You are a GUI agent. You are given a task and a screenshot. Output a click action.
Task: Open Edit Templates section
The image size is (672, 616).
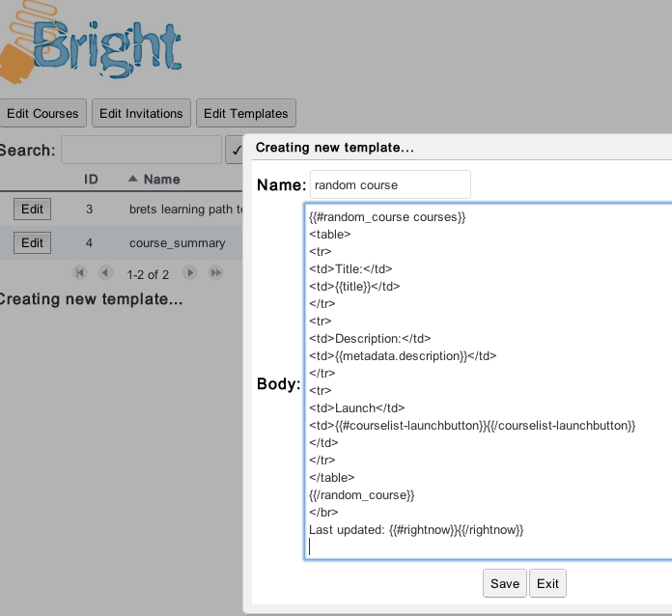pos(245,113)
